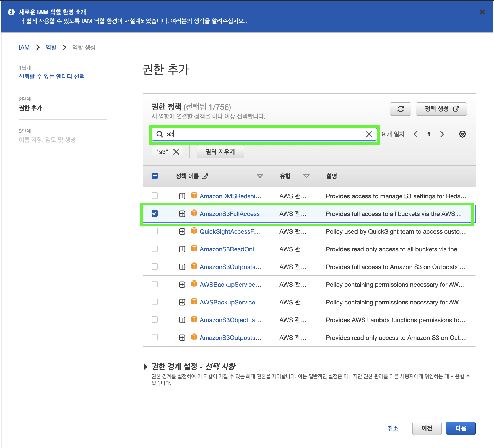The height and width of the screenshot is (448, 494).
Task: Click info icon in the banner
Action: 11,12
